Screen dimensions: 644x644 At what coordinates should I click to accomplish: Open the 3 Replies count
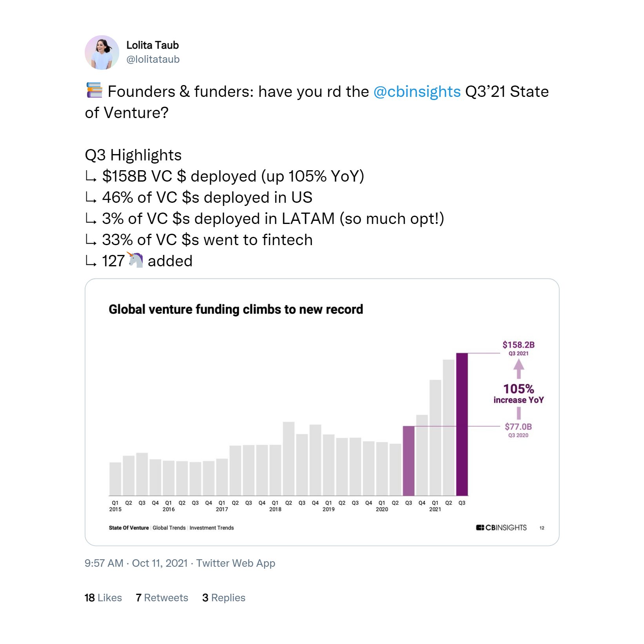click(224, 598)
